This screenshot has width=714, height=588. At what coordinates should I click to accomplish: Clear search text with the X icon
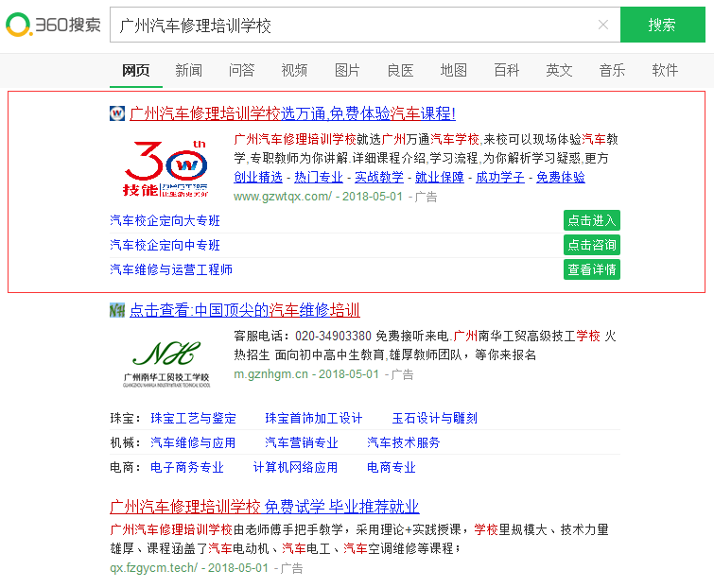pos(603,25)
